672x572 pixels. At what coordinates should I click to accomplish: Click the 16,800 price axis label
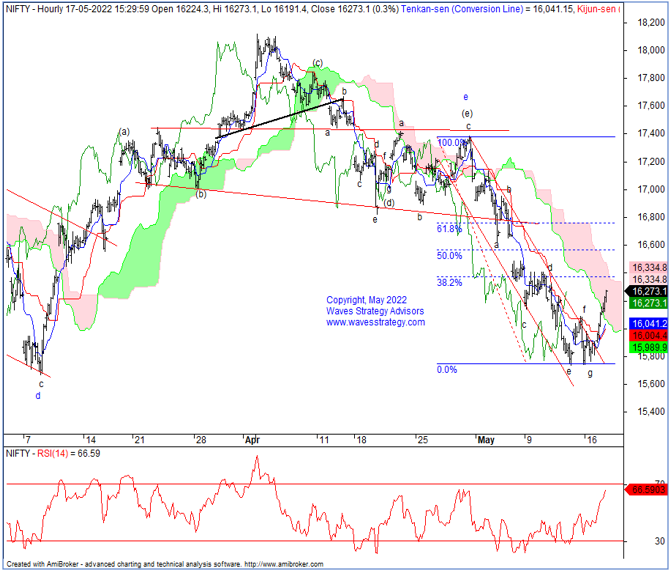coord(651,218)
